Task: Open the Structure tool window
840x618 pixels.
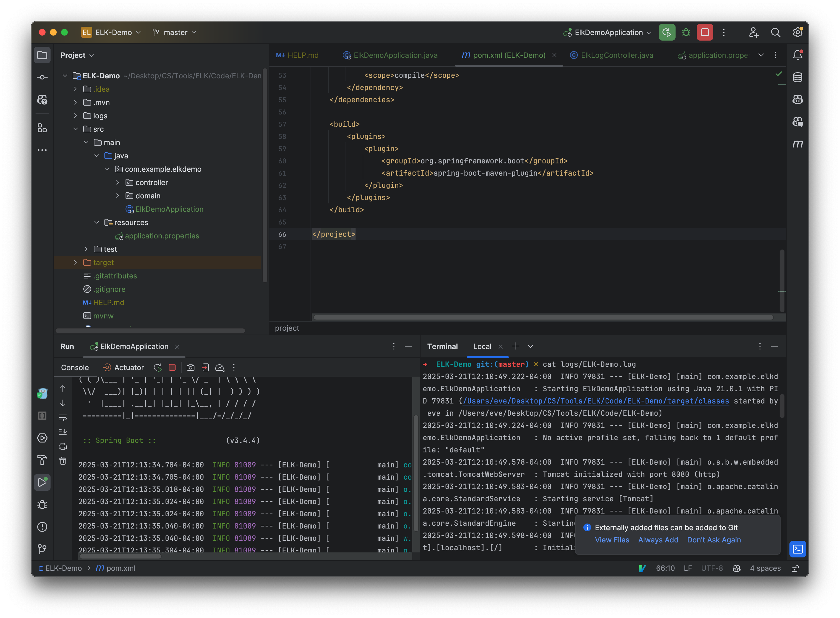Action: point(42,128)
